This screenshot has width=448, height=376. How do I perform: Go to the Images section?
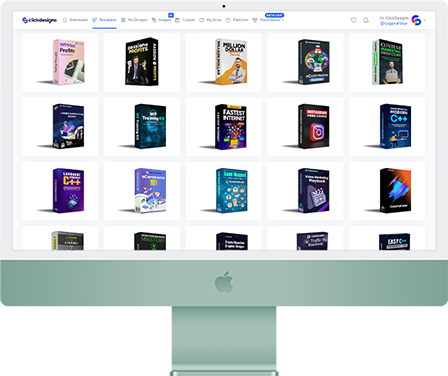[x=161, y=20]
